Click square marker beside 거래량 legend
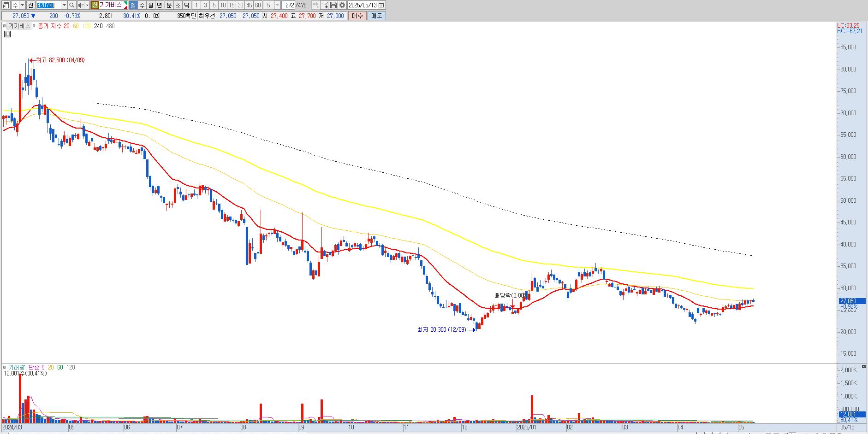 (x=5, y=367)
